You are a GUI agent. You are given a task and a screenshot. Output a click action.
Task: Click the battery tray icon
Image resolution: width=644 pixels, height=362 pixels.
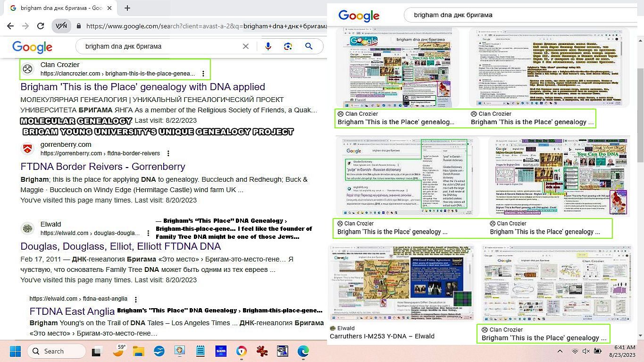(597, 351)
